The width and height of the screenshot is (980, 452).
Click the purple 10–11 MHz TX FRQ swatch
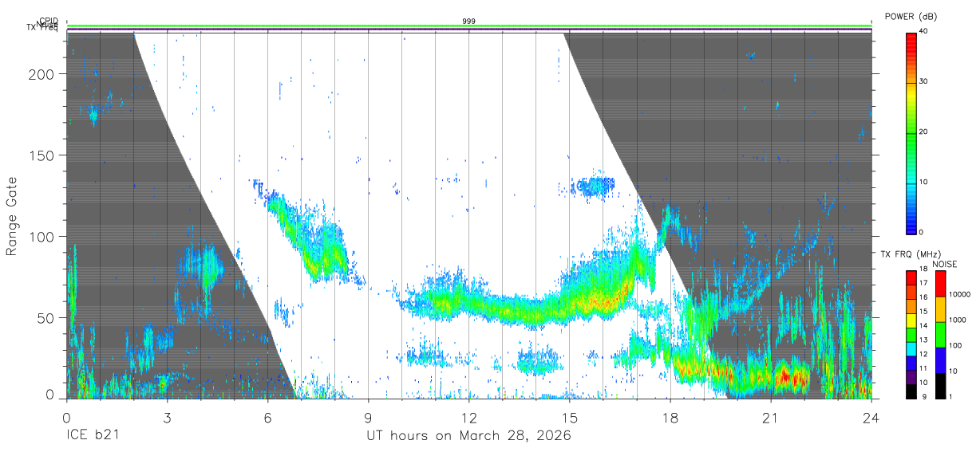coord(911,377)
